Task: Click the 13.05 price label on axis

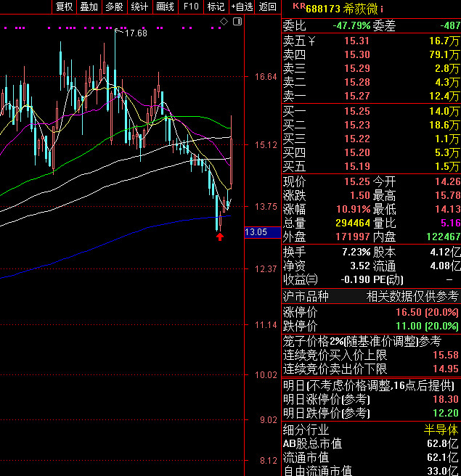Action: click(x=257, y=232)
